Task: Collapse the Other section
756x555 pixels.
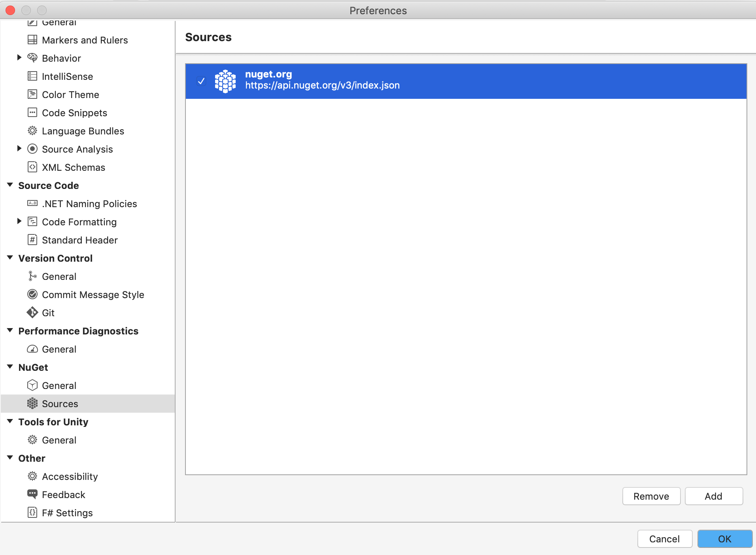Action: pos(10,458)
